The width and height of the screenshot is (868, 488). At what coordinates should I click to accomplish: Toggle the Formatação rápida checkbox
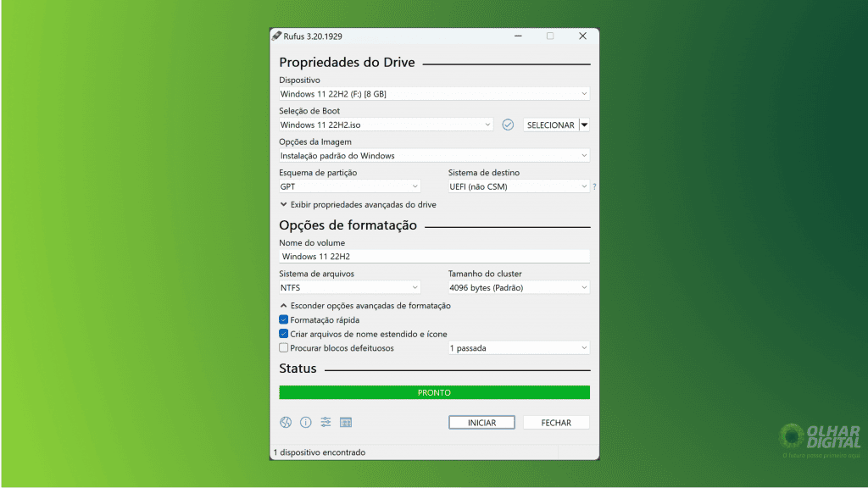(283, 319)
